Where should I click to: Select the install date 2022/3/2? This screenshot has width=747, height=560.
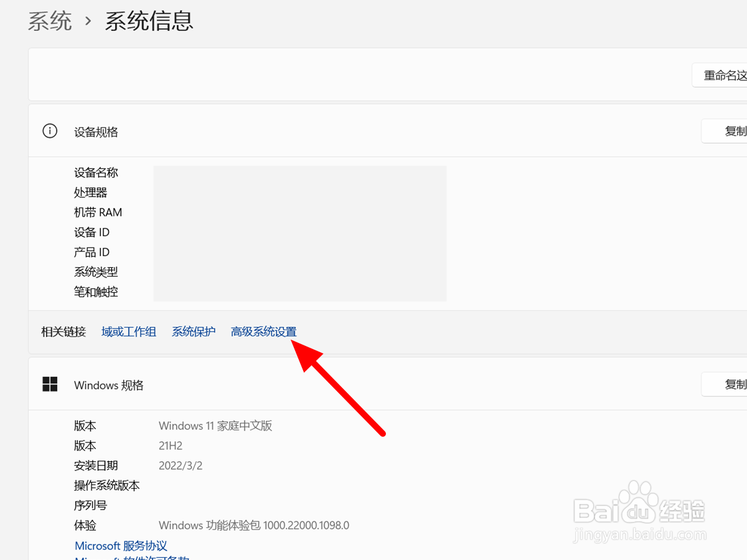point(181,465)
